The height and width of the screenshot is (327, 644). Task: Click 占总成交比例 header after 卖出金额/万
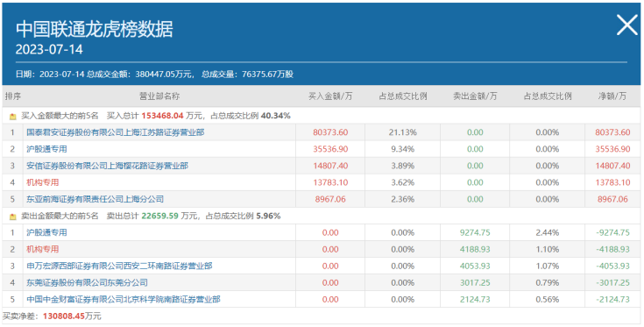click(x=547, y=96)
